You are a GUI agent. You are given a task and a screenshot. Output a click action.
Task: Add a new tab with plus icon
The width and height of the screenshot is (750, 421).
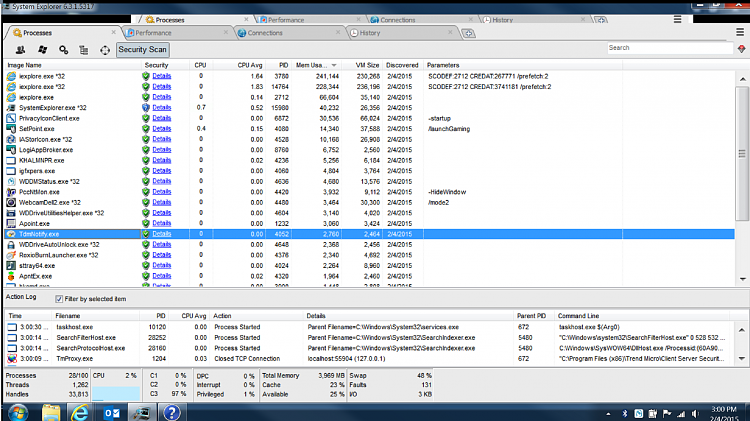coord(468,33)
